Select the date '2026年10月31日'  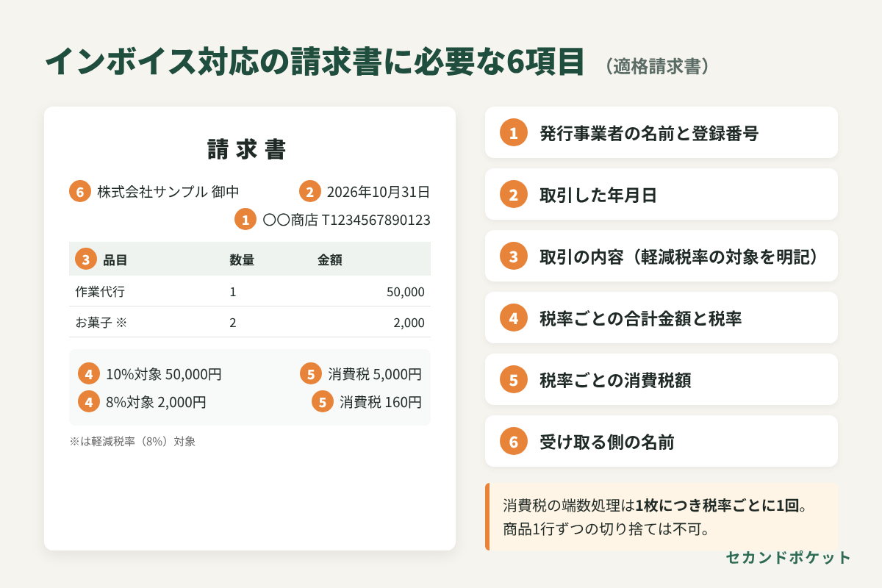coord(378,192)
